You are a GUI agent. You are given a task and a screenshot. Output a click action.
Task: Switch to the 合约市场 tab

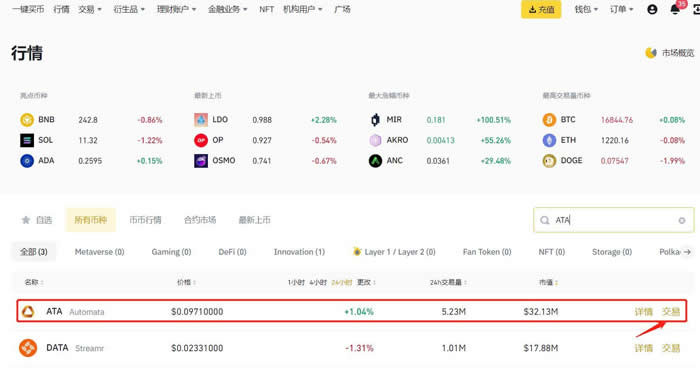[x=200, y=220]
